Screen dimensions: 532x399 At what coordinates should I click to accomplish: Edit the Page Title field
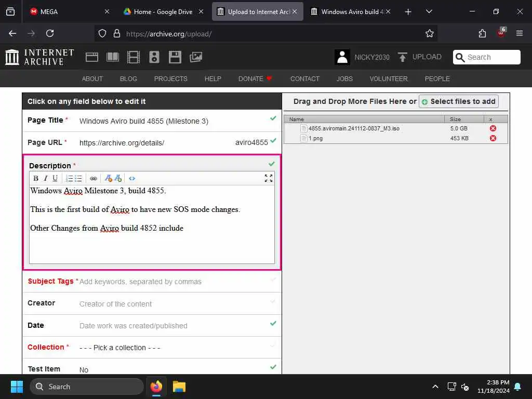pyautogui.click(x=152, y=121)
